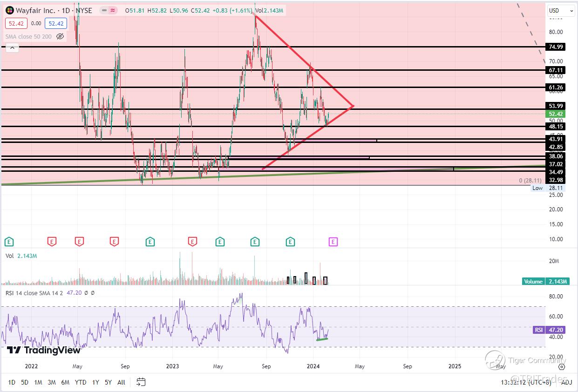Screen dimensions: 578x392
Task: Click the 32.98 price line label
Action: 556,180
